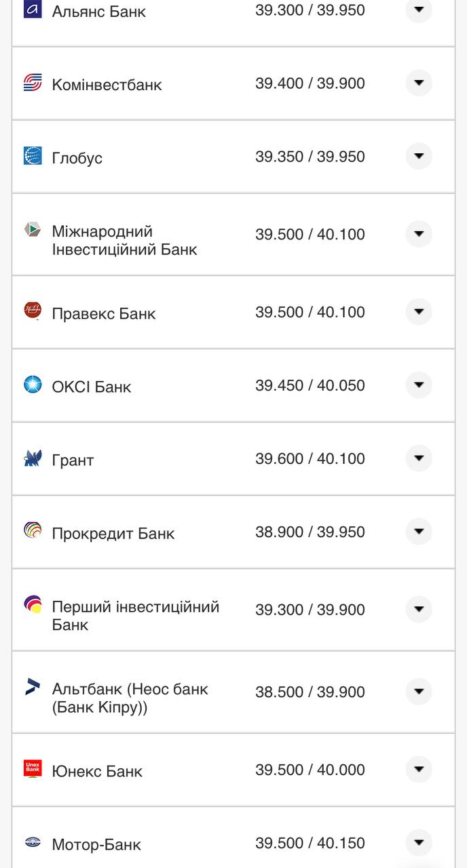Screen dimensions: 467x868
Task: Click the 39.600 / 40.100 rate for Грант
Action: tap(311, 458)
